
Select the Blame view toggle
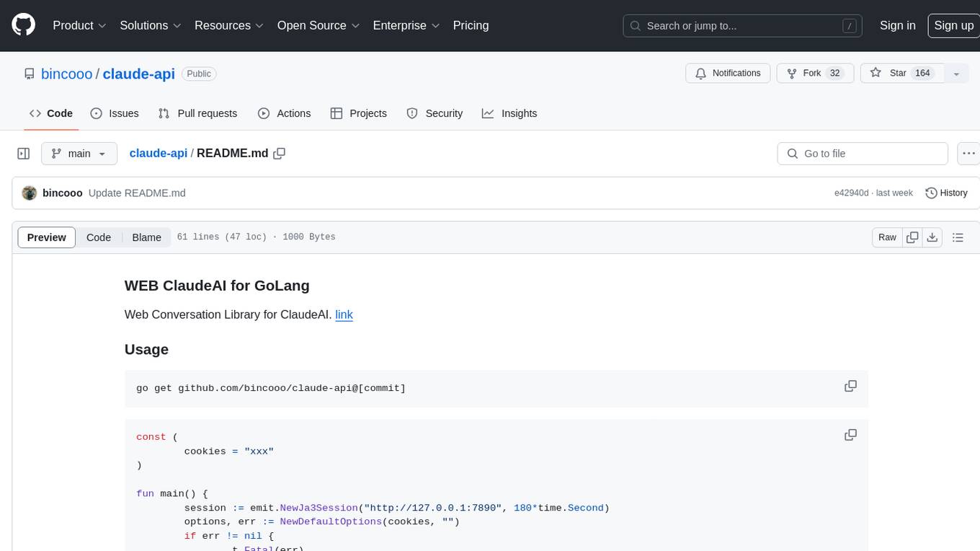click(146, 237)
